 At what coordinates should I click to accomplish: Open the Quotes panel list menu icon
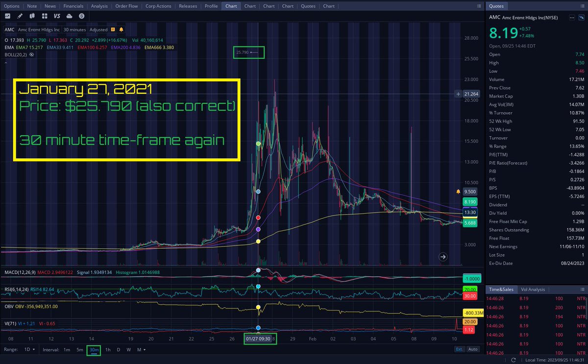pos(582,6)
